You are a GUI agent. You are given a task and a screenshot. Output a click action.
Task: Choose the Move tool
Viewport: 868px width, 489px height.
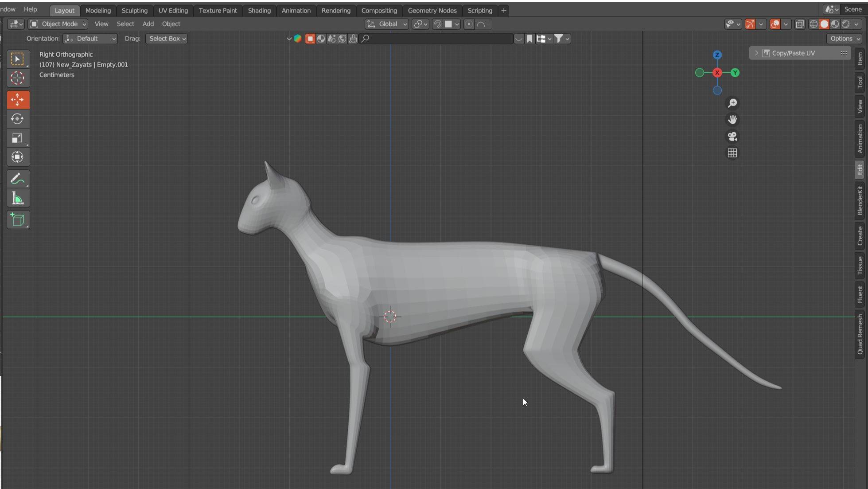click(x=18, y=100)
